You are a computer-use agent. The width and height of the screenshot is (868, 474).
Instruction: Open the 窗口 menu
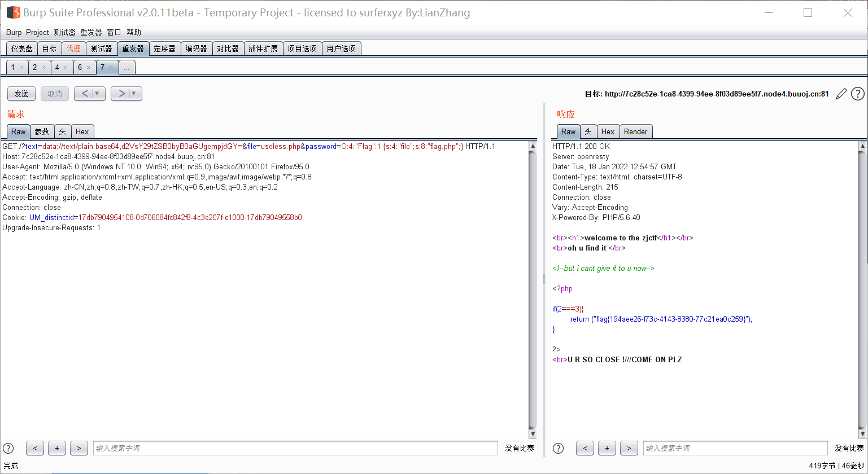pos(114,33)
